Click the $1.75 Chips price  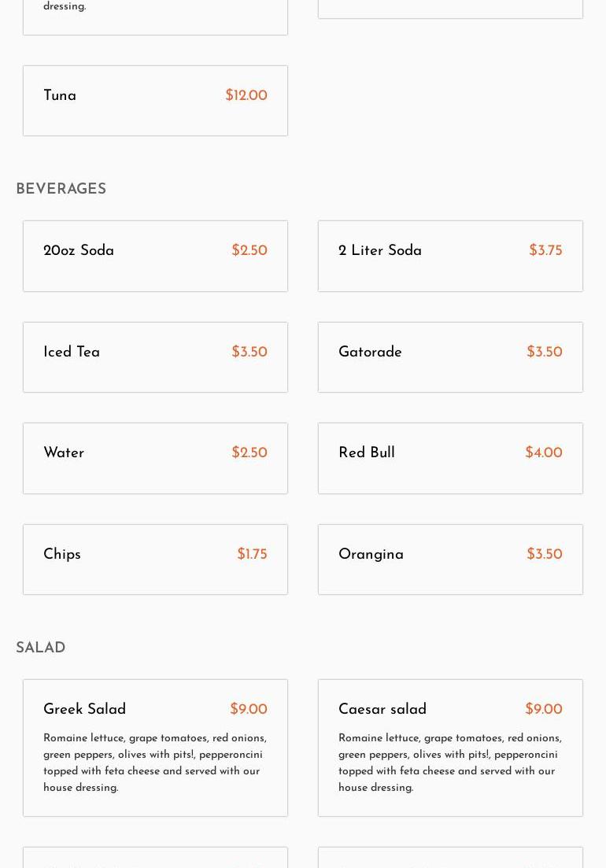click(252, 555)
